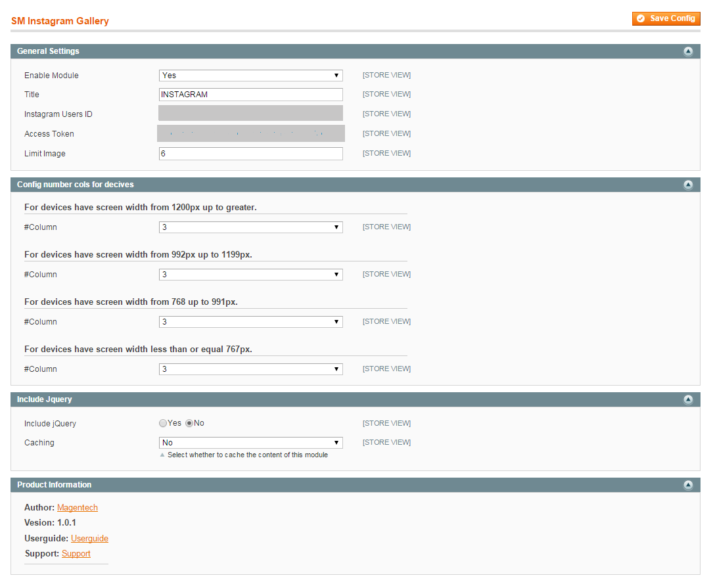Click the Limit Image input field

click(250, 154)
